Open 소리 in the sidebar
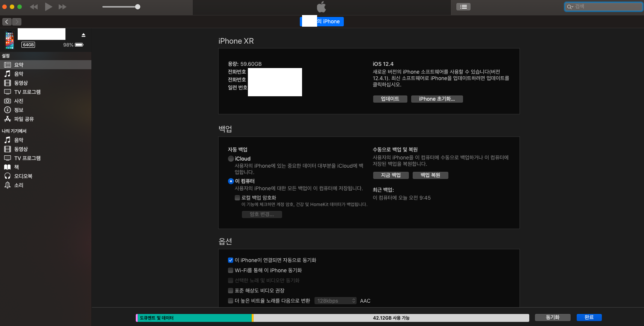 pos(46,185)
